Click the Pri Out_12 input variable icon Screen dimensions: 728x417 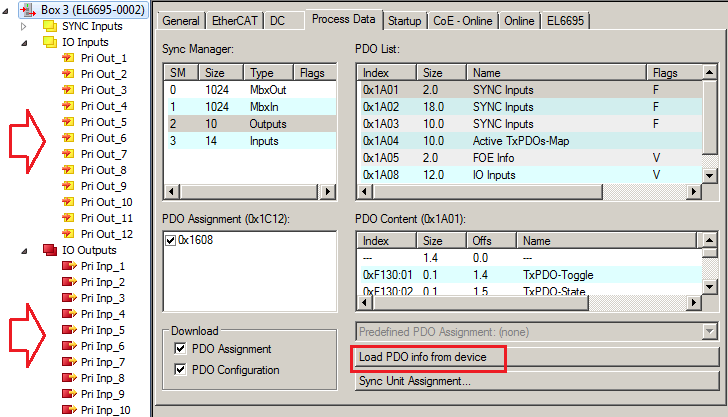pos(68,234)
